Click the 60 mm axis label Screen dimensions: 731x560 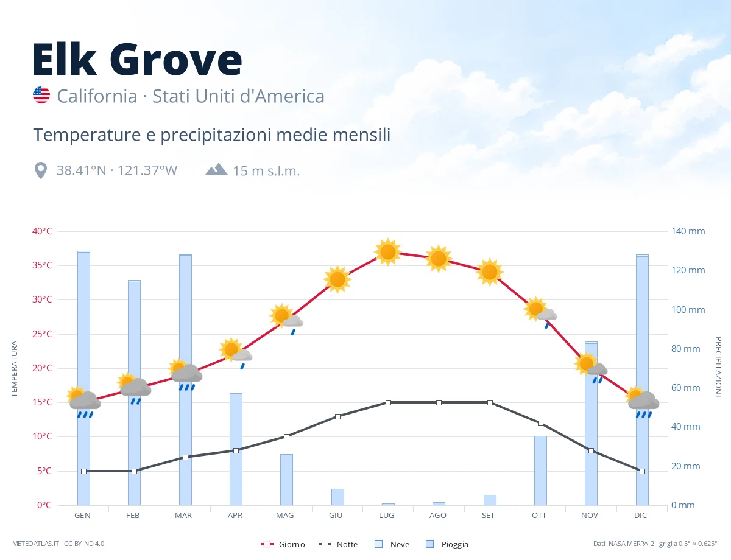685,388
